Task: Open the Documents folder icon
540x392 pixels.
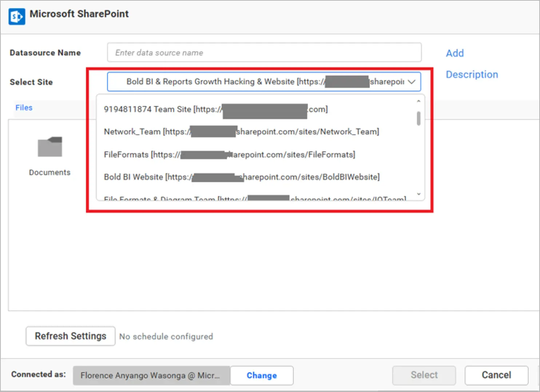Action: (x=49, y=147)
